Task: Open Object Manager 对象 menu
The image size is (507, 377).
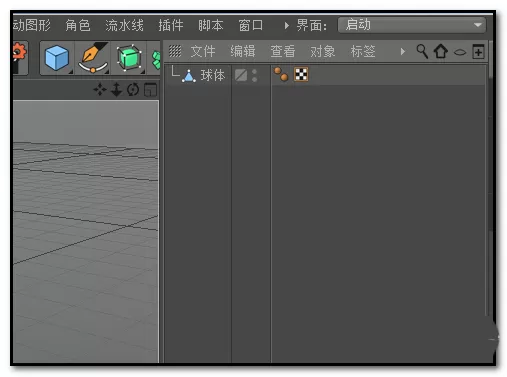Action: click(323, 51)
